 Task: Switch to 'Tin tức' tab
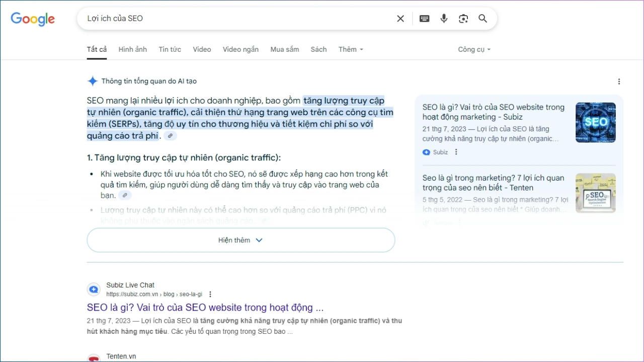pos(170,49)
